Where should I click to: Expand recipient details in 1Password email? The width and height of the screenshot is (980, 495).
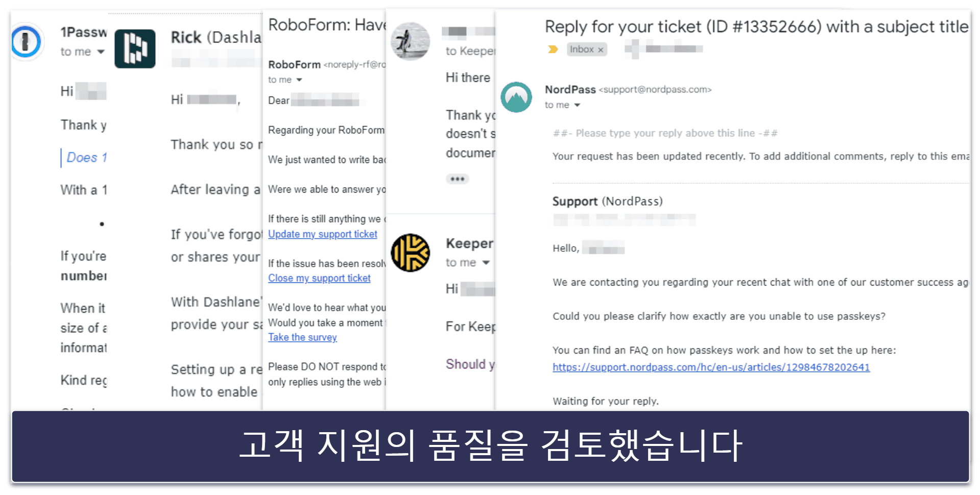tap(101, 52)
